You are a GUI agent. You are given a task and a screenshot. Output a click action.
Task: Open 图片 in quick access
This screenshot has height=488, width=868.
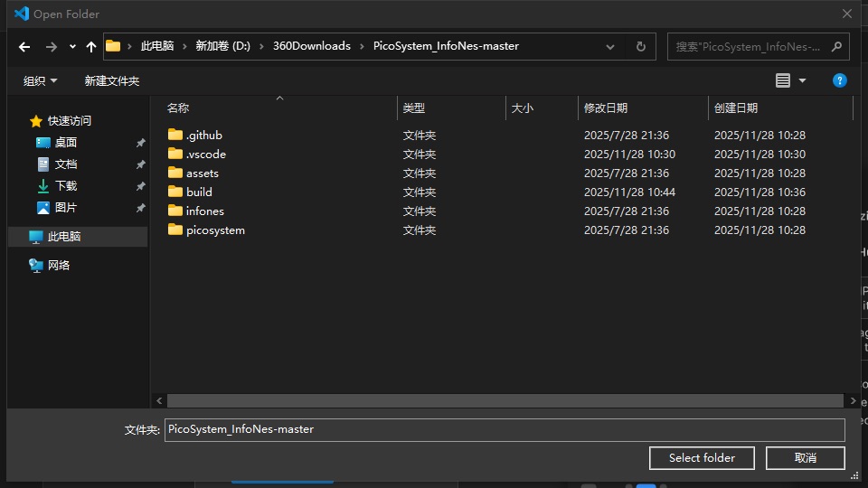(65, 208)
